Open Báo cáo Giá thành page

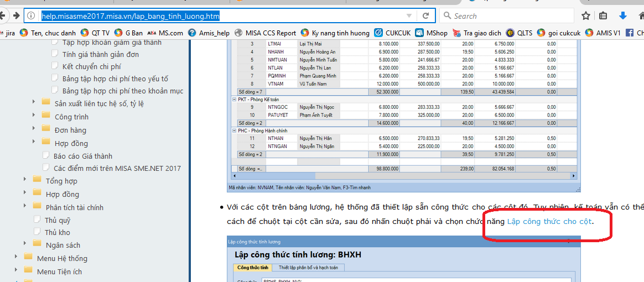[83, 156]
